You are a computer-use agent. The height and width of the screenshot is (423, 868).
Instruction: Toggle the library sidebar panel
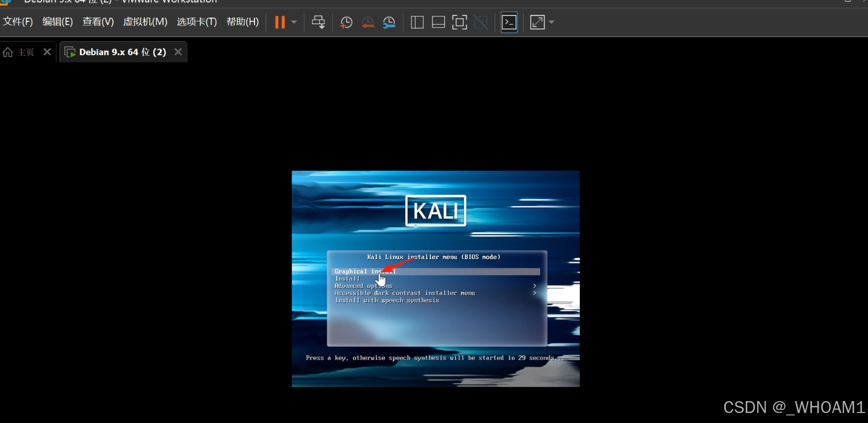417,22
